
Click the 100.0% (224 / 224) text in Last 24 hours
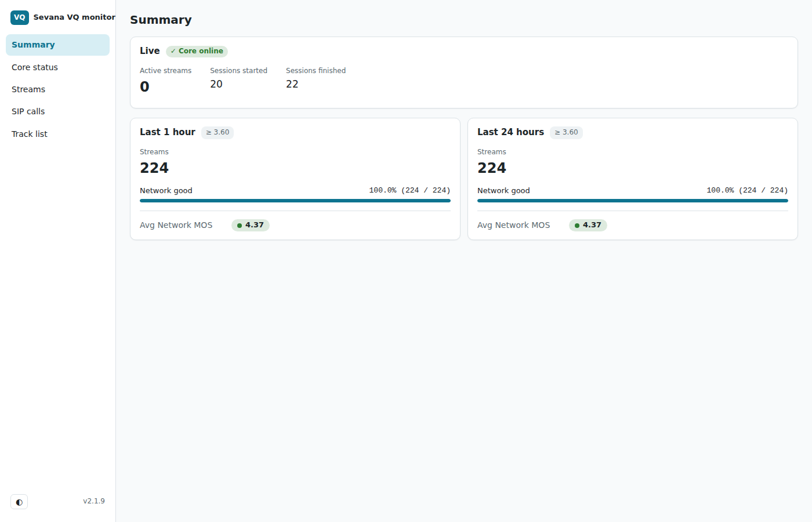[x=747, y=190]
